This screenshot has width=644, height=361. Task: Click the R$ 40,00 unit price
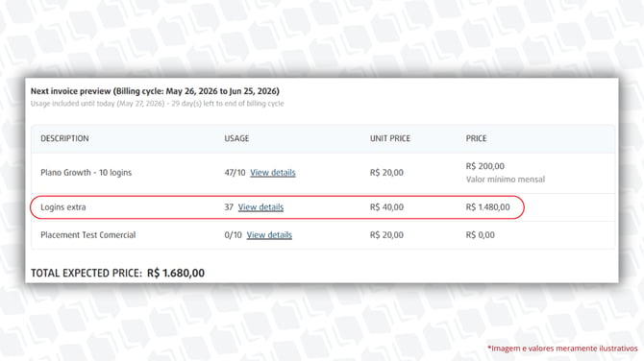pyautogui.click(x=386, y=207)
